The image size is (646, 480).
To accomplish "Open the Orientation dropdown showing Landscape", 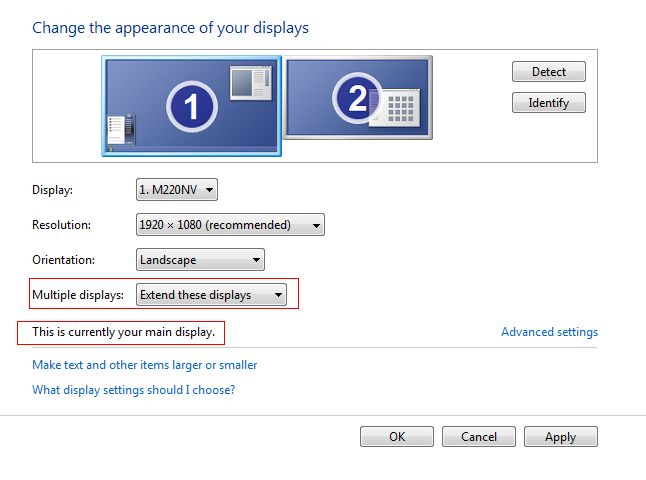I will pyautogui.click(x=200, y=260).
